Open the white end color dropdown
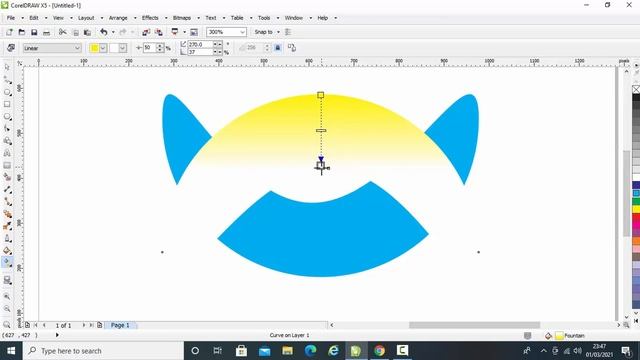The height and width of the screenshot is (360, 640). pos(122,48)
